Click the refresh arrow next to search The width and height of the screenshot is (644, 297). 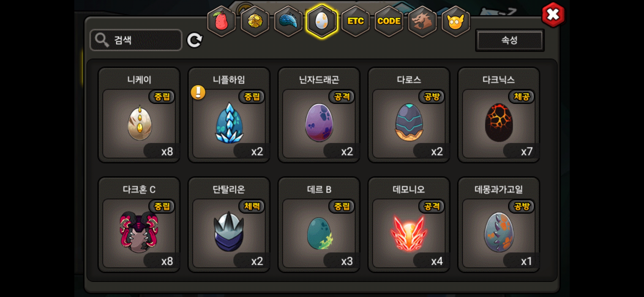(195, 40)
